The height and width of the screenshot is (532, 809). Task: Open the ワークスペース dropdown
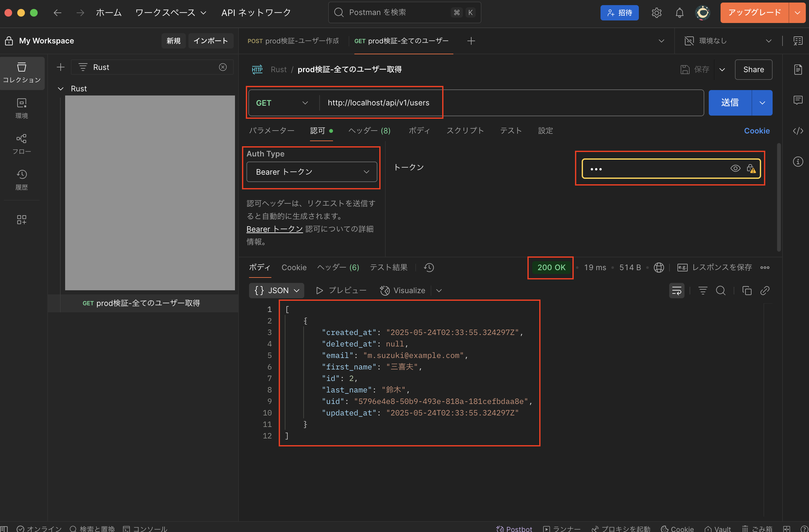click(170, 12)
